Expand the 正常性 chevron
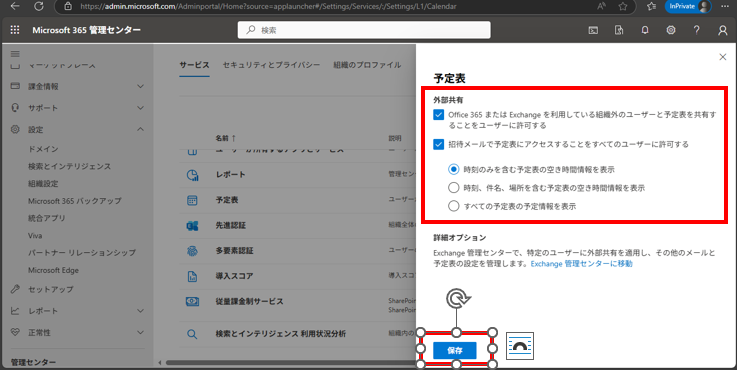737x370 pixels. 140,332
